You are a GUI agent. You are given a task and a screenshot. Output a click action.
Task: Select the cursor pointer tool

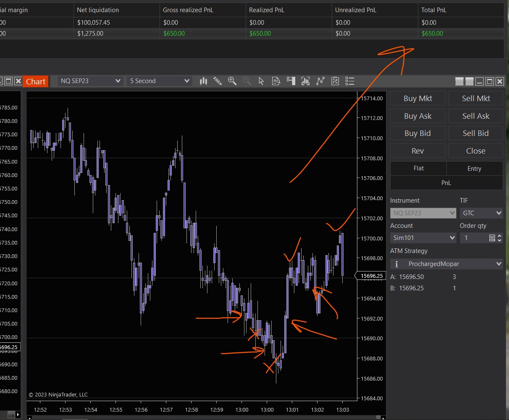[261, 81]
